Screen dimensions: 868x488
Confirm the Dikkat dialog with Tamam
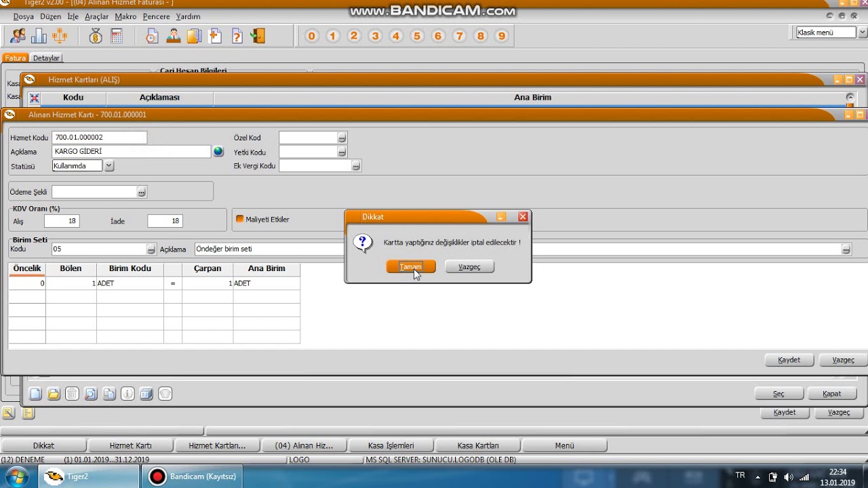point(411,267)
